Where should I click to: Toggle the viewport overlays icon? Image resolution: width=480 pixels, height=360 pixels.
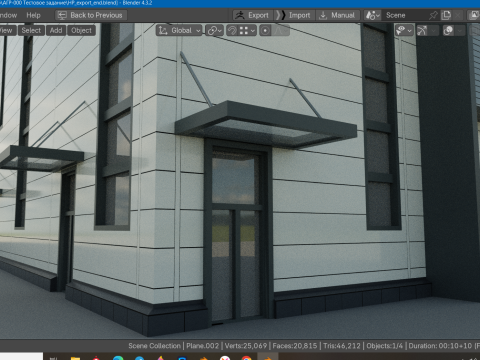click(x=448, y=31)
